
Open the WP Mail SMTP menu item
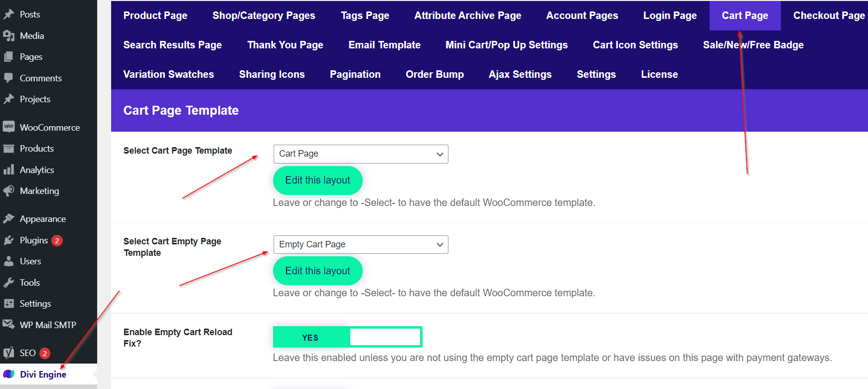click(x=48, y=325)
